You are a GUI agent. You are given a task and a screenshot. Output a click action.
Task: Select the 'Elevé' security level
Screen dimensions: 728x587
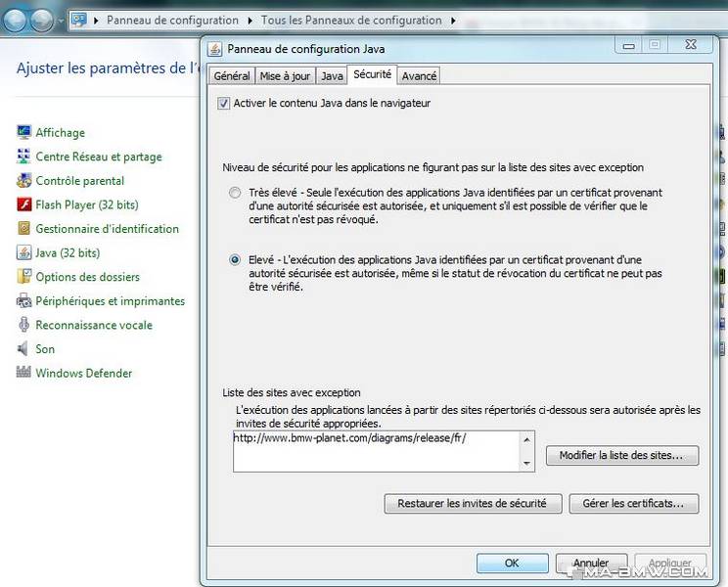(x=235, y=259)
